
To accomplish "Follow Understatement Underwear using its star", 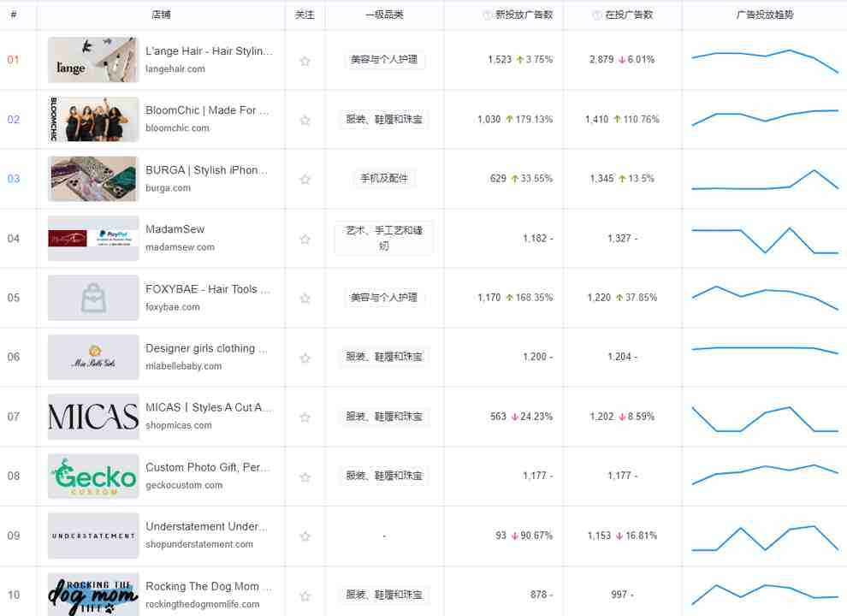I will click(305, 536).
